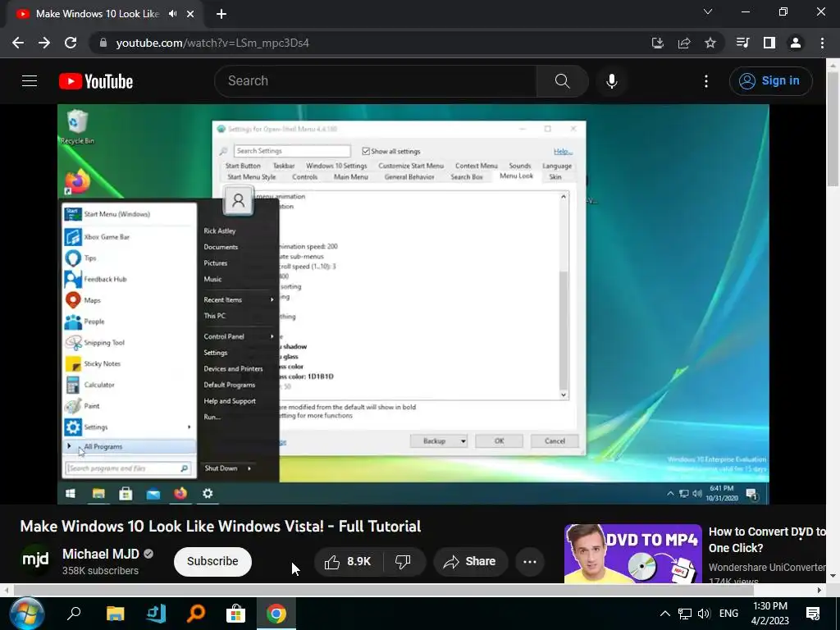Open File Explorer from taskbar
840x630 pixels.
click(115, 614)
